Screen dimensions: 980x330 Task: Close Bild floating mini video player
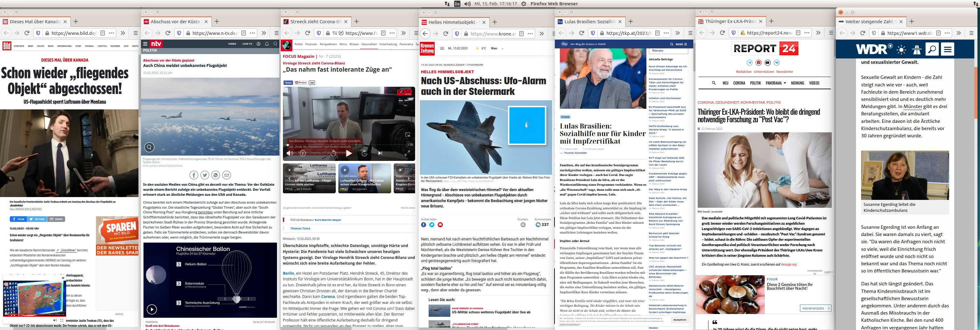tap(63, 278)
